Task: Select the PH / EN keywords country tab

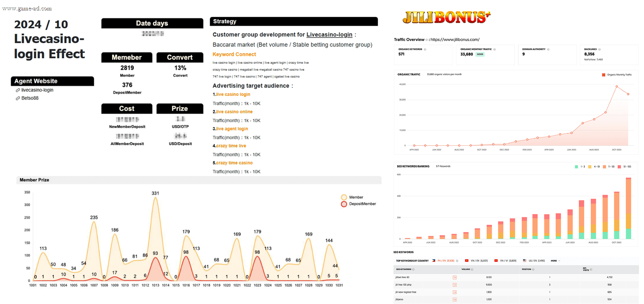Action: click(x=446, y=261)
